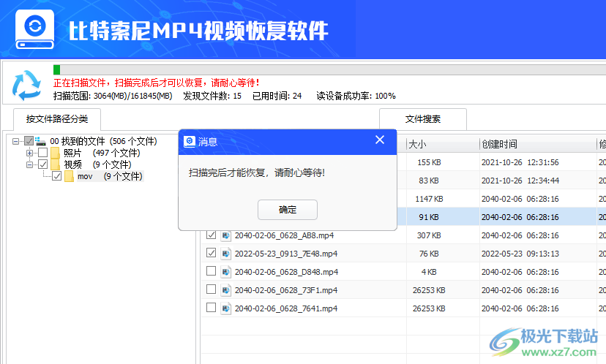This screenshot has width=606, height=364.
Task: Select file name 2040-02-06_0628_D848.mp4
Action: (286, 272)
